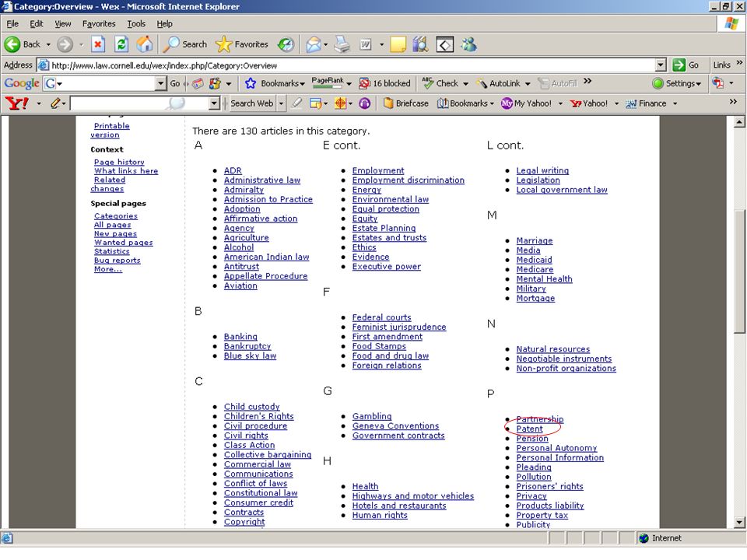Open Yahoo search box dropdown arrow
Viewport: 747px width, 560px height.
[214, 103]
